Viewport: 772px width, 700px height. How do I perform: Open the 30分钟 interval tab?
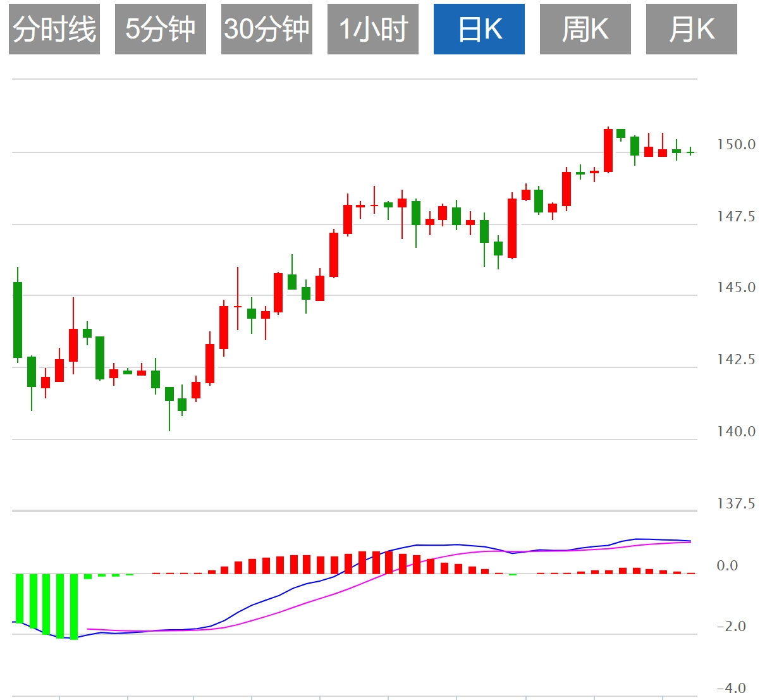[x=267, y=29]
